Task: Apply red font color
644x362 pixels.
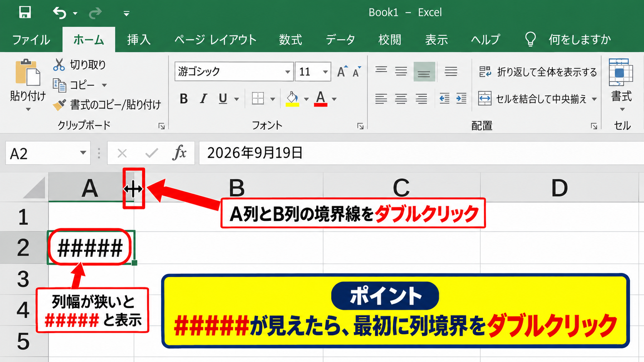Action: pyautogui.click(x=321, y=99)
